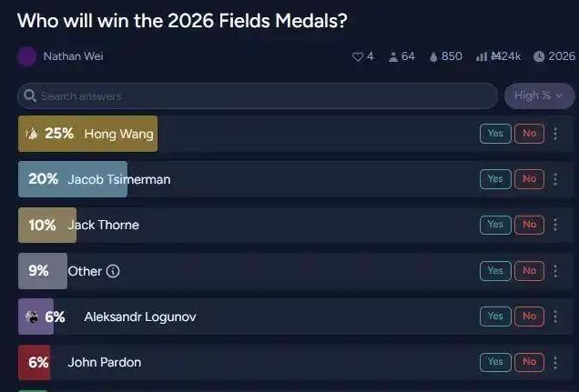579x392 pixels.
Task: Bet No on Jacob Tsimerman
Action: [529, 179]
